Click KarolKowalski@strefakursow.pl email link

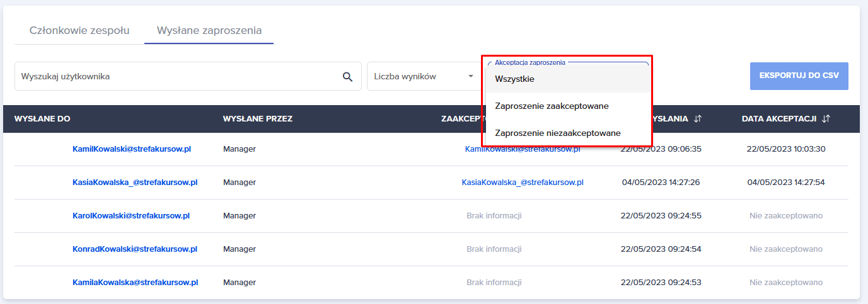pos(131,216)
